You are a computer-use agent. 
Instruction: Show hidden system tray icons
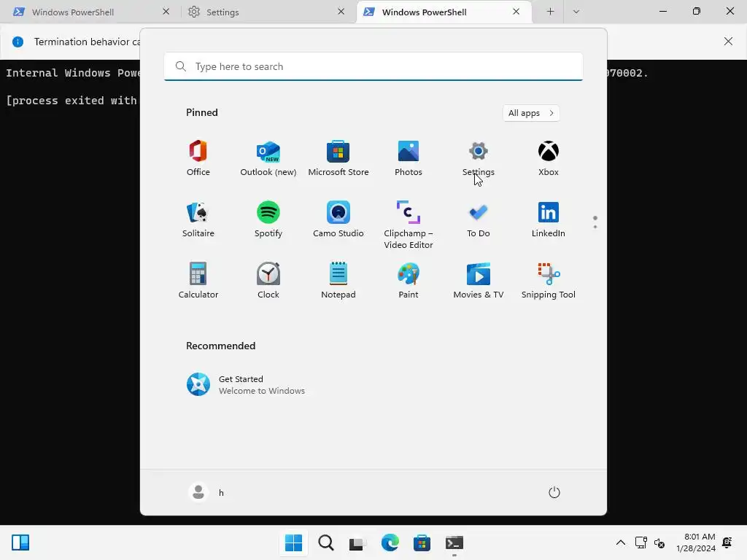[x=621, y=542]
